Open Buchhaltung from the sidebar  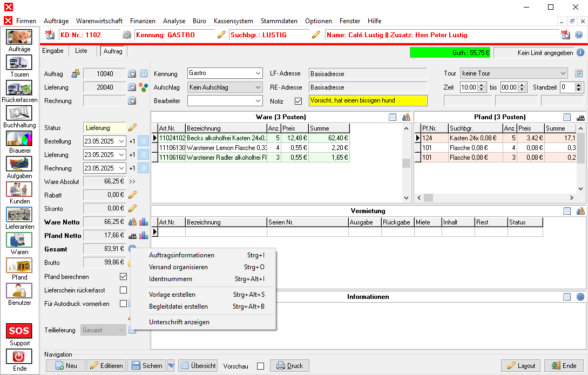pyautogui.click(x=19, y=113)
